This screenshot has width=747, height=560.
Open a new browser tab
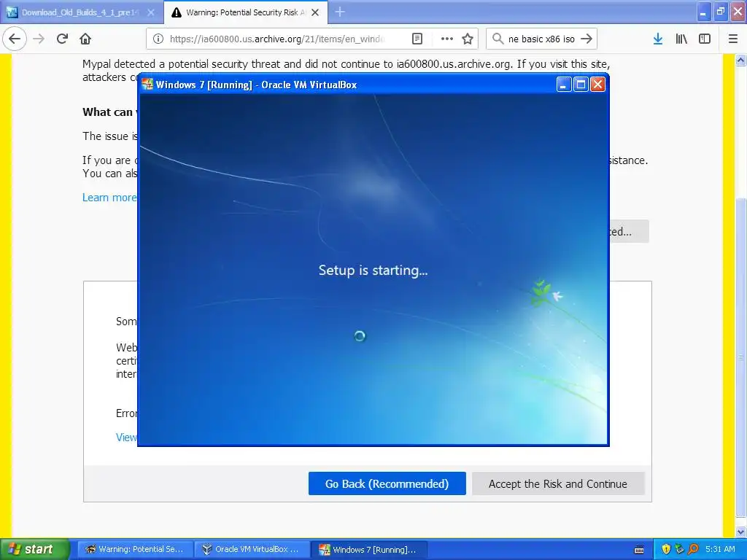(x=340, y=12)
